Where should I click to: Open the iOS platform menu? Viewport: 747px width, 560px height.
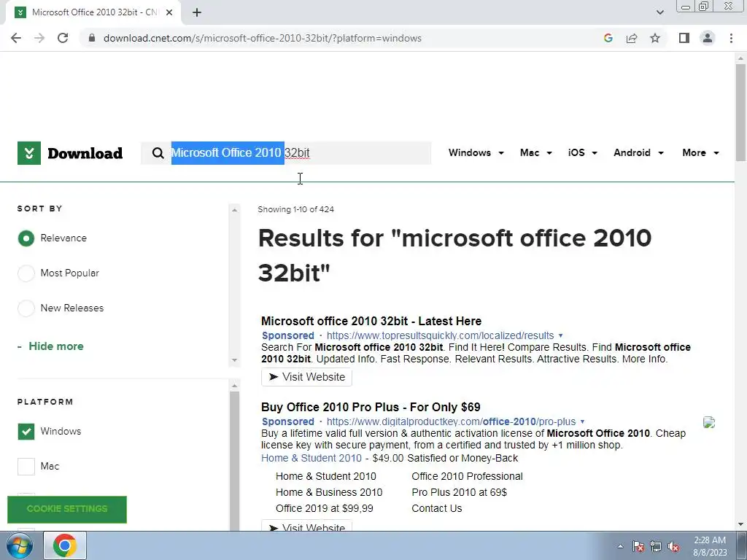point(583,152)
